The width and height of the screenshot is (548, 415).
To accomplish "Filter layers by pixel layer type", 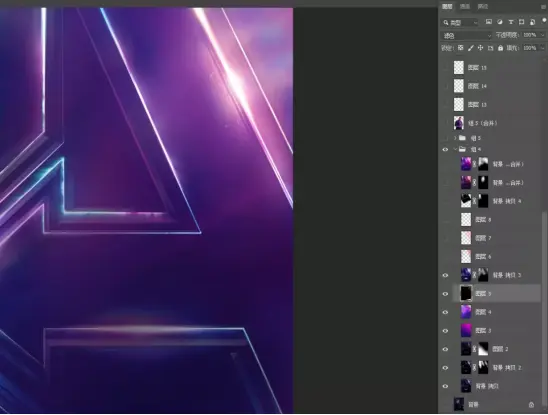I will pyautogui.click(x=489, y=22).
